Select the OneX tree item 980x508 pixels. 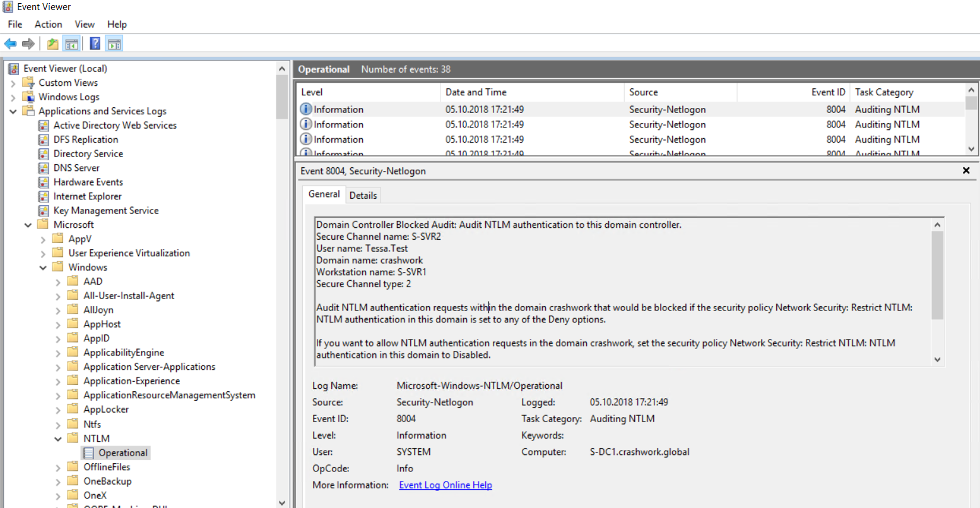95,495
